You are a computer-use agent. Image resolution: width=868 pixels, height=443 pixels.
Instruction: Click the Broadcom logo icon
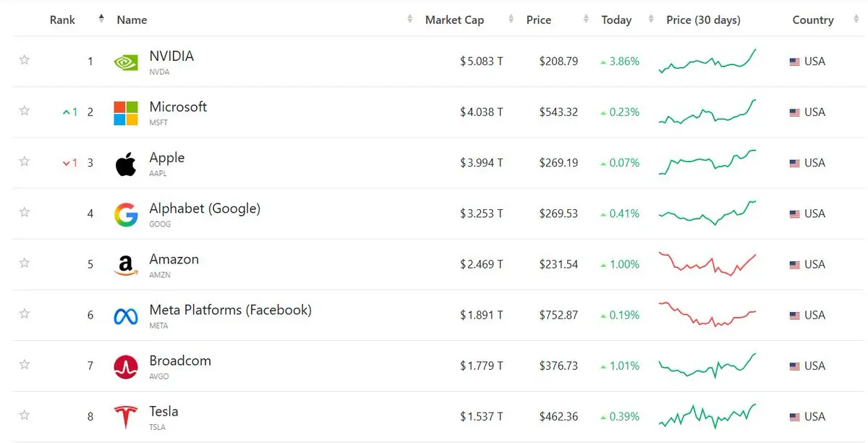pos(126,367)
